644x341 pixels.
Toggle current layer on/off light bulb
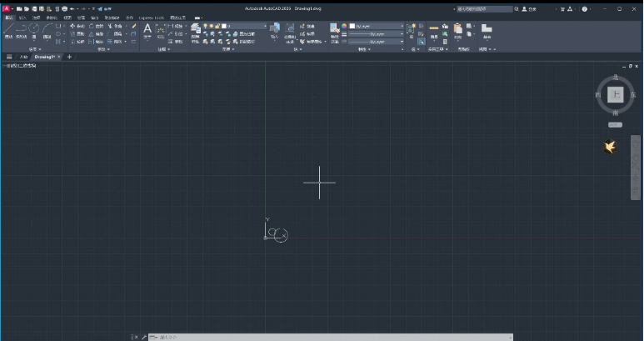tap(205, 26)
